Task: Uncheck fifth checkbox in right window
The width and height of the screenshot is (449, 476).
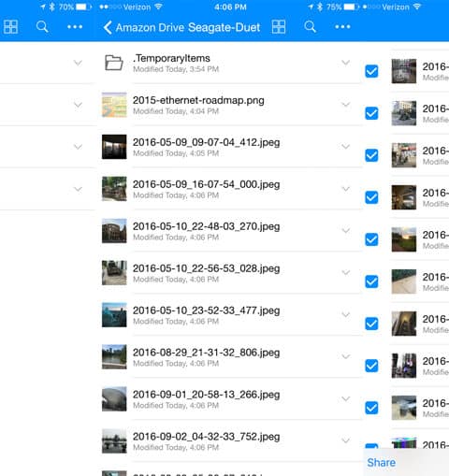Action: 371,239
